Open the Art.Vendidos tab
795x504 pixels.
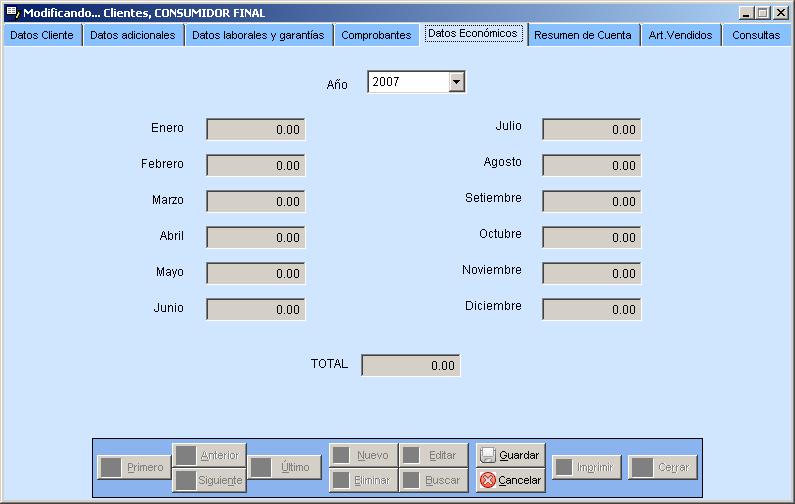[680, 35]
